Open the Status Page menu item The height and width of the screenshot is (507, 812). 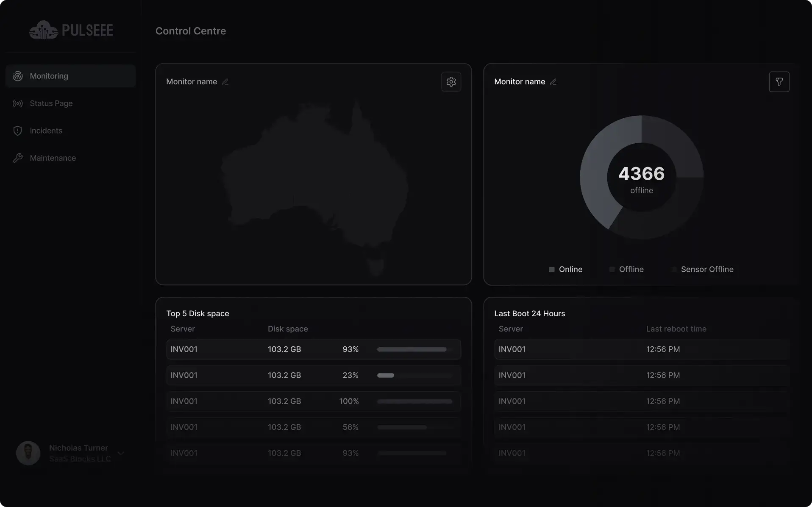coord(51,103)
